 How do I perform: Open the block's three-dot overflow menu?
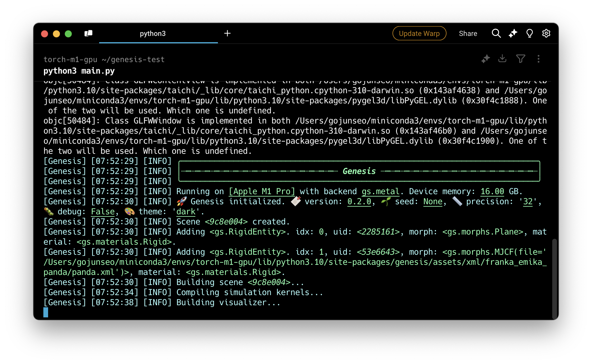[x=539, y=59]
